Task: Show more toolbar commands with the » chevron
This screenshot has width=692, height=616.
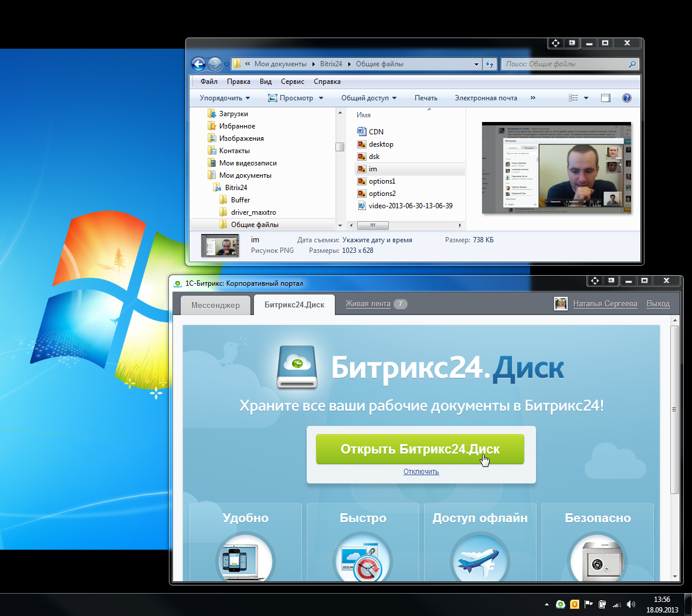Action: tap(532, 97)
